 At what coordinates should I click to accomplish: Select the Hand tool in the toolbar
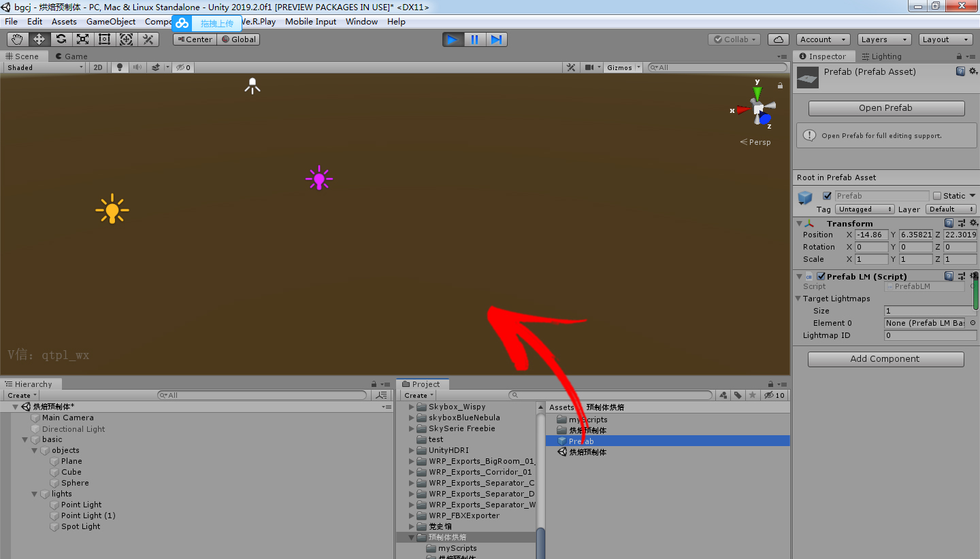pos(17,39)
